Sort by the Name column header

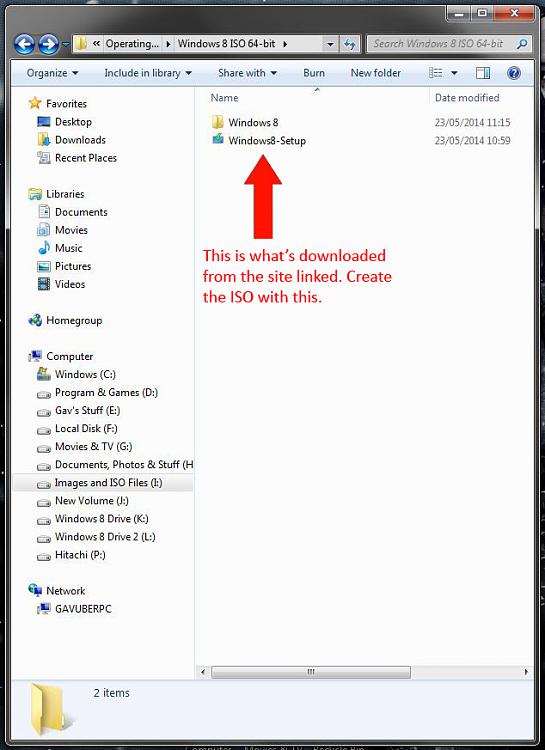[x=224, y=98]
